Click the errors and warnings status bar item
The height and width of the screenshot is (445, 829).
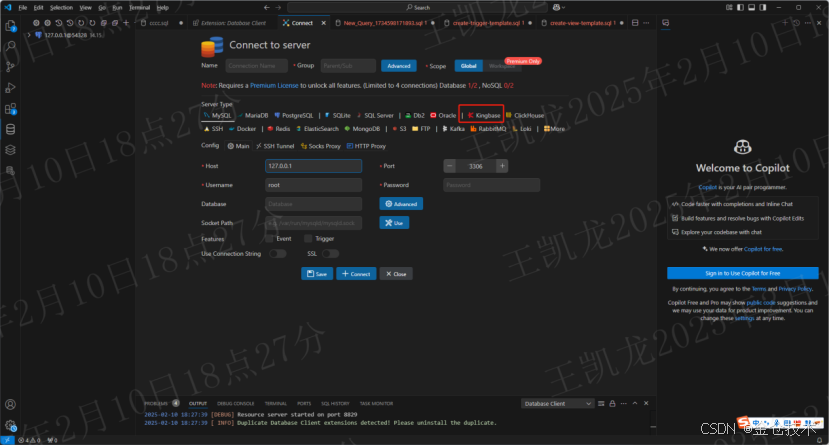pos(30,440)
